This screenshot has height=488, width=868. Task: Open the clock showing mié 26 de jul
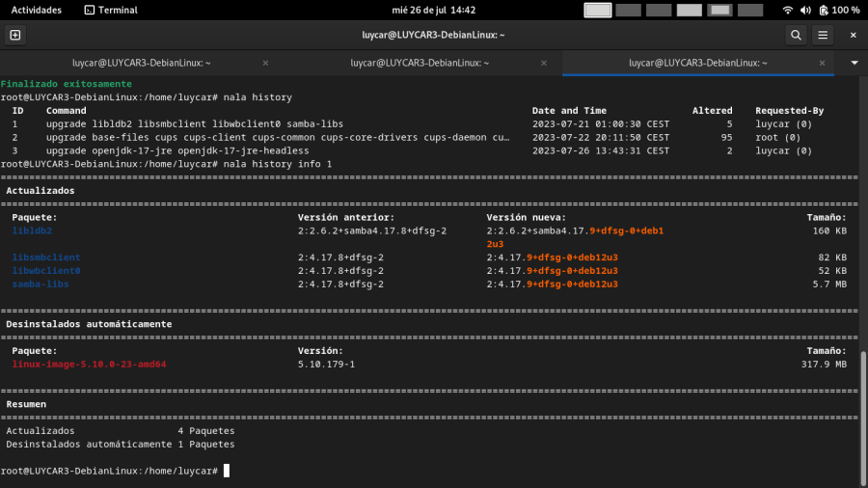coord(434,10)
